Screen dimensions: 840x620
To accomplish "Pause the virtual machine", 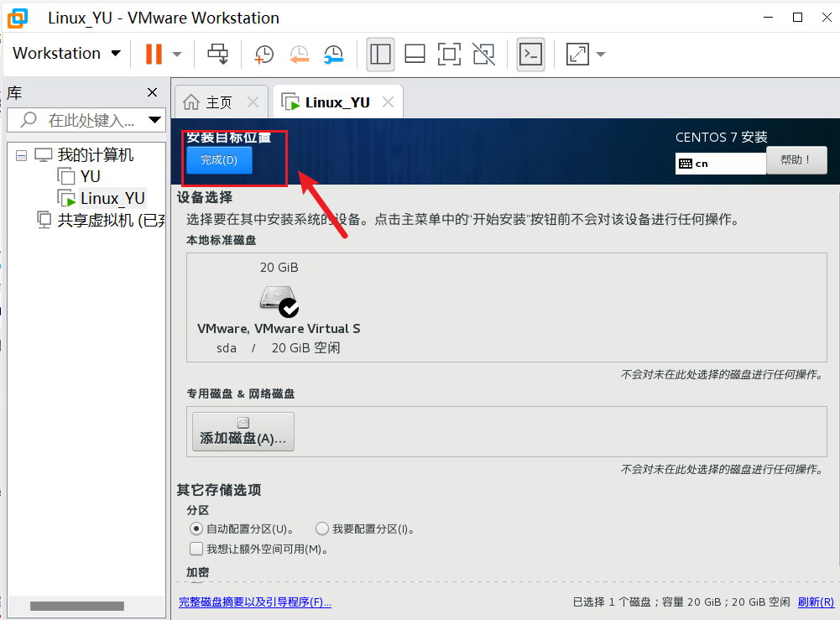I will coord(154,54).
